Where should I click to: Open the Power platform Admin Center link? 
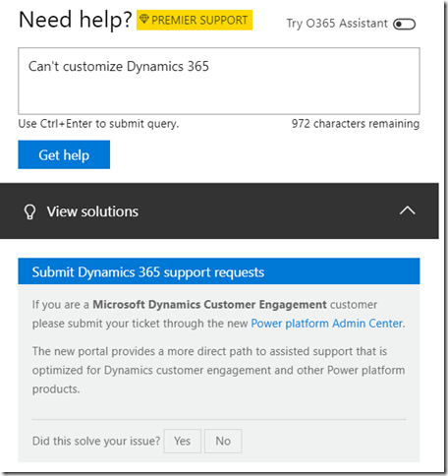tap(327, 324)
